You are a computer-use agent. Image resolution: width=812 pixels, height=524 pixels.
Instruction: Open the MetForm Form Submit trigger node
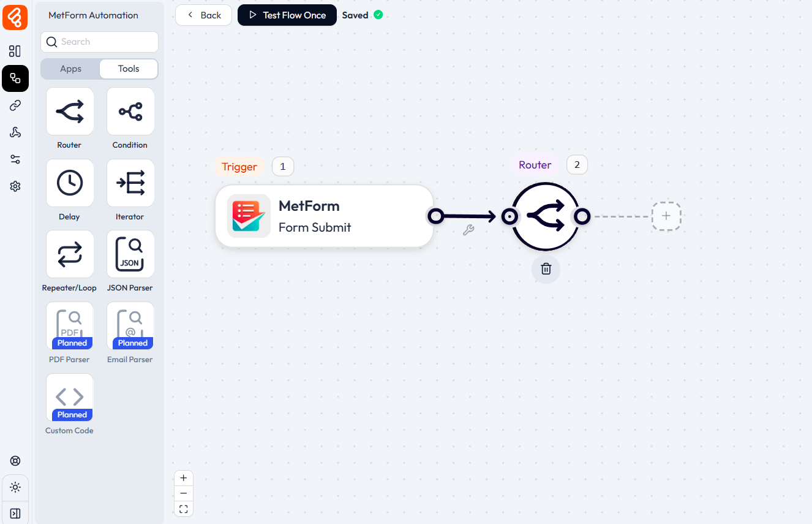click(x=325, y=216)
